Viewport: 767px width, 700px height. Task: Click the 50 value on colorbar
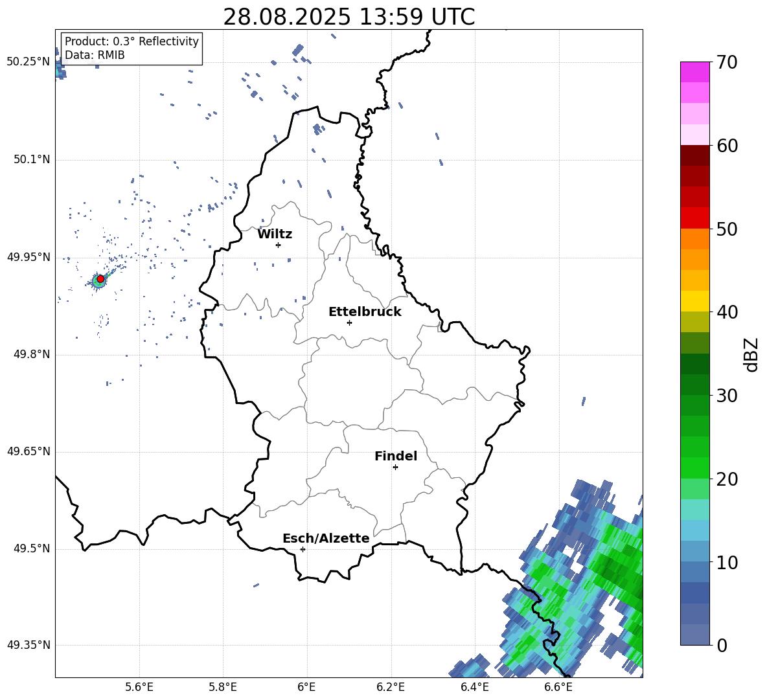coord(727,229)
